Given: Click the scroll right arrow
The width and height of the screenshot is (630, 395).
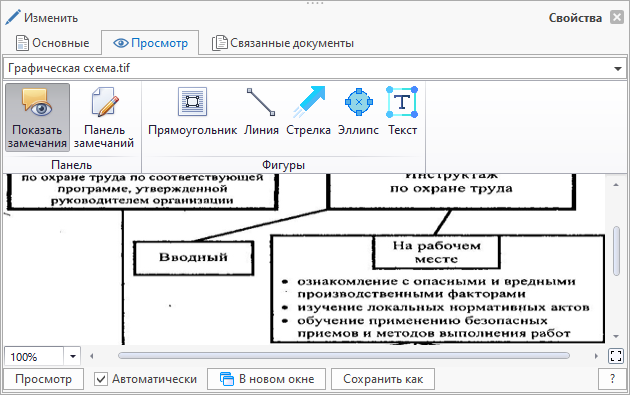Looking at the screenshot, I should point(596,356).
